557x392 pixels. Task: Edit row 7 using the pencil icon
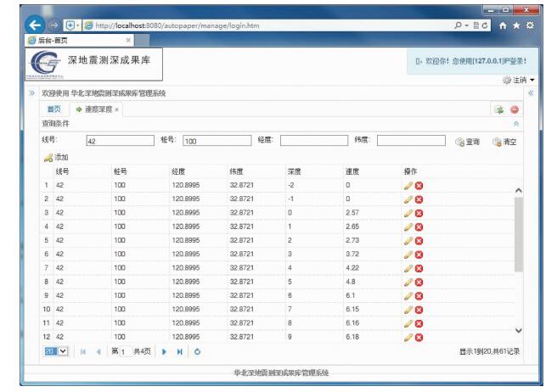[408, 268]
